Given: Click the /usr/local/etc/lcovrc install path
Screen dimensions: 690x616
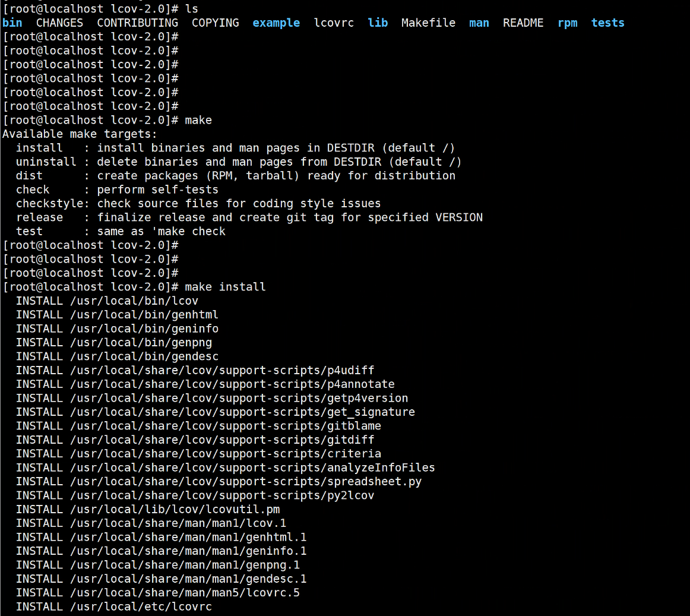Looking at the screenshot, I should point(141,606).
